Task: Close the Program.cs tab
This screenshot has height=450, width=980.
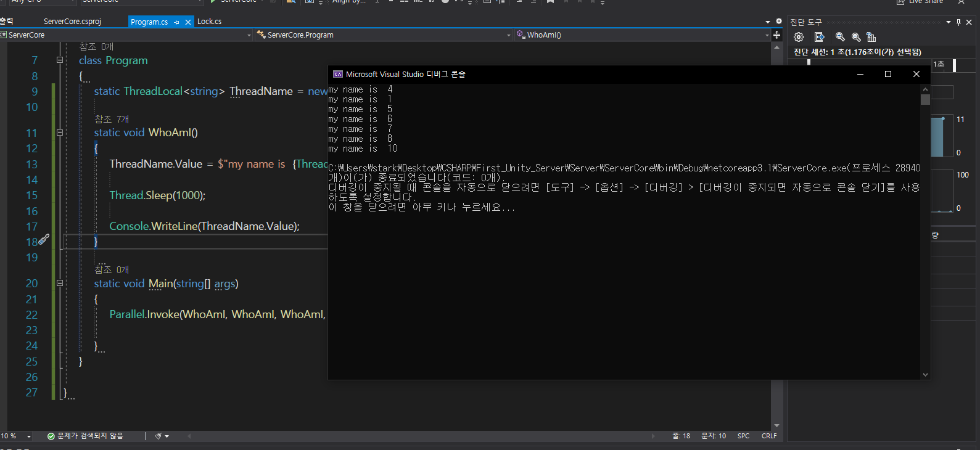Action: (188, 22)
